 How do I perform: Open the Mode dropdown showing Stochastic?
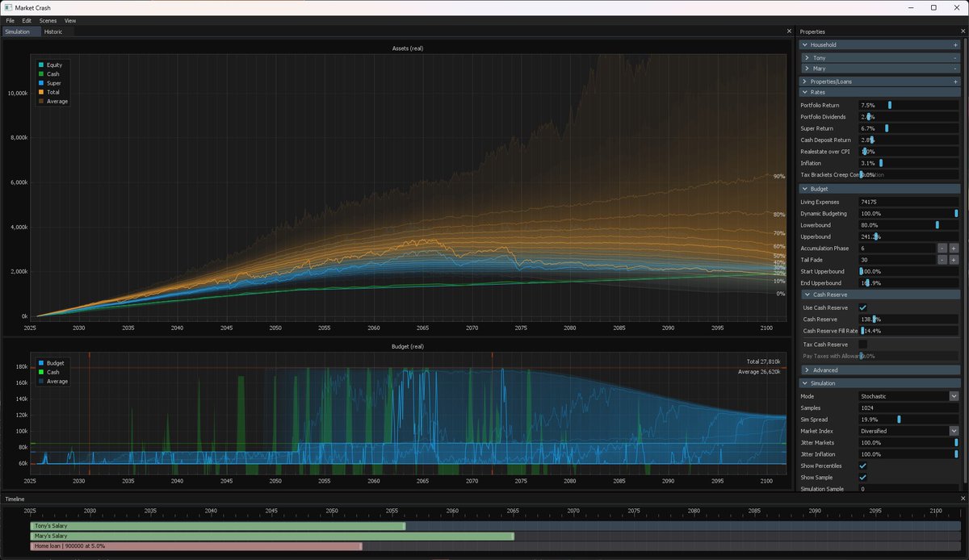click(x=908, y=396)
